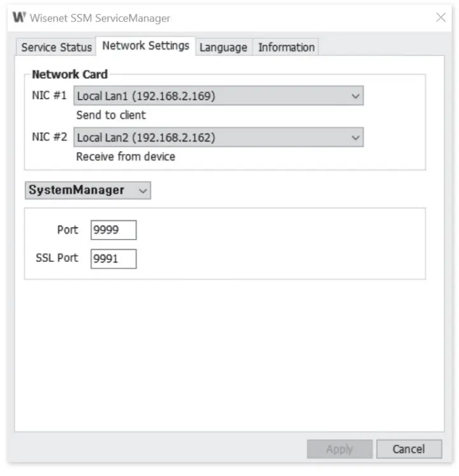
Task: Expand the NIC #2 Local Lan2 dropdown
Action: coord(219,138)
